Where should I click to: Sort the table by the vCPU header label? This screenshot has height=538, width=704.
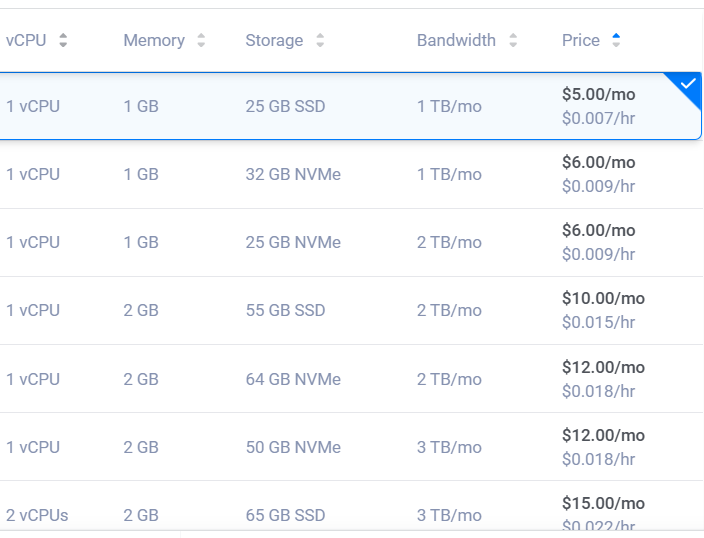26,41
